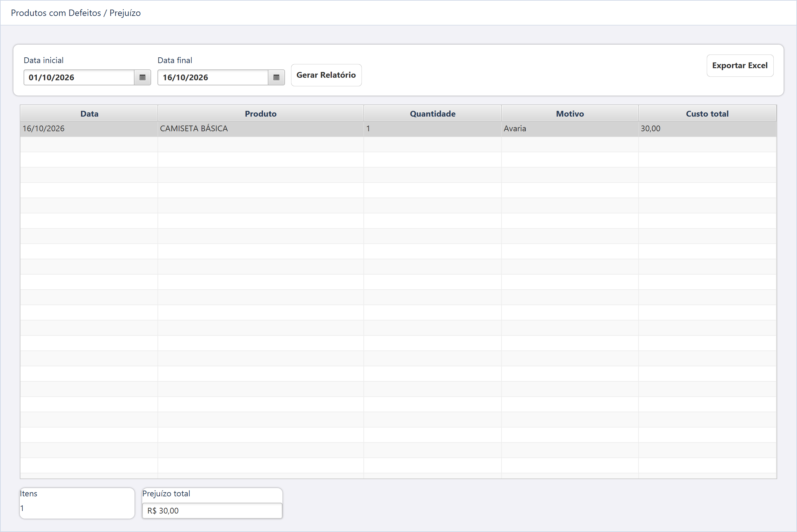
Task: Click the Prejuízo total label
Action: 166,494
